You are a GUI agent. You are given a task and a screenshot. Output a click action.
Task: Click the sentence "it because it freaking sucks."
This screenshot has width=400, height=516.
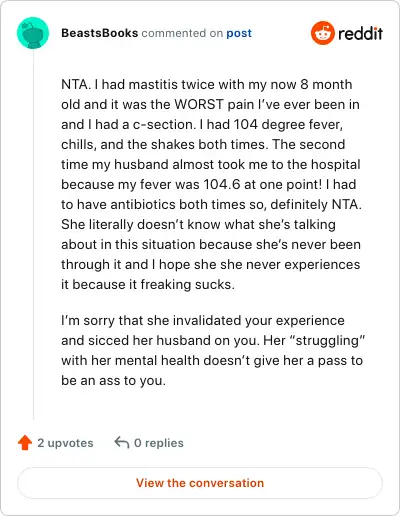coord(148,284)
